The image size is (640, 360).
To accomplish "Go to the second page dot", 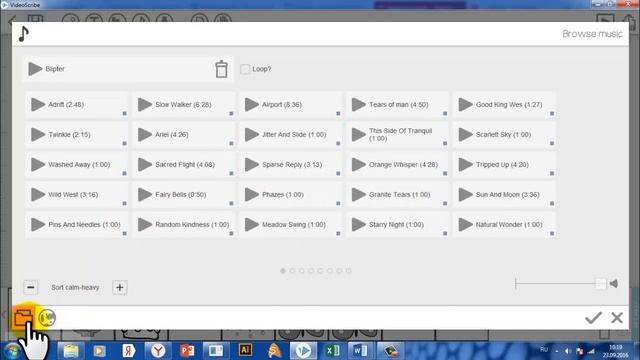I will 292,271.
